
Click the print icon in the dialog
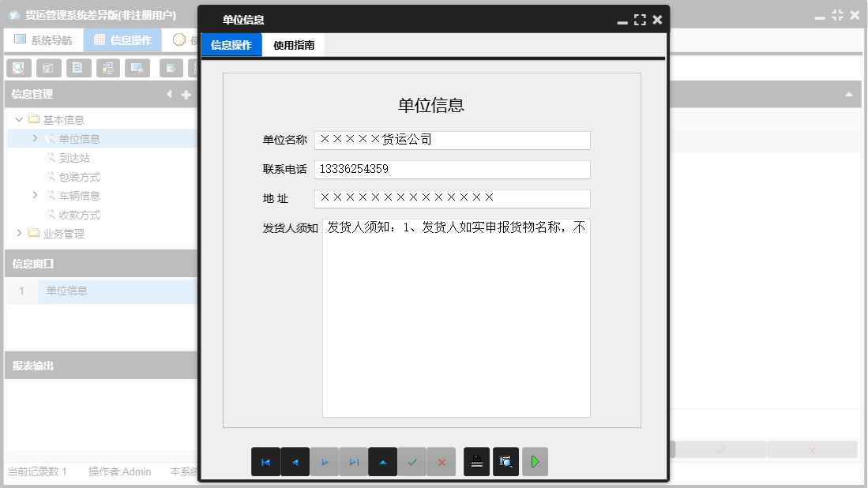pos(477,461)
